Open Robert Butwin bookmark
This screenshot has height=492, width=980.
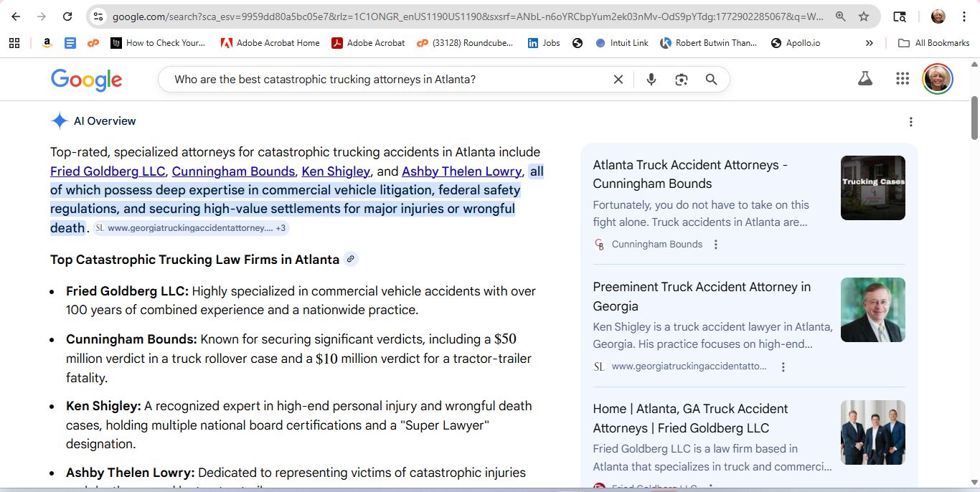click(x=709, y=43)
